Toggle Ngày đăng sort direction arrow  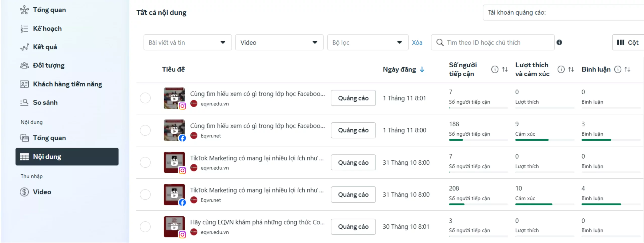pyautogui.click(x=422, y=70)
